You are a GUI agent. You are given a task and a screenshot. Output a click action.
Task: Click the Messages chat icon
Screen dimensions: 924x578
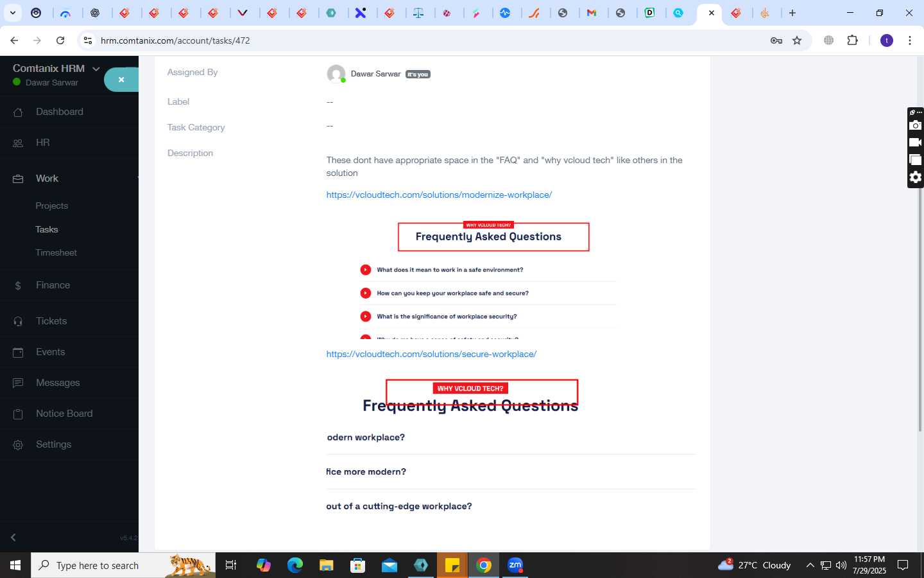click(18, 383)
